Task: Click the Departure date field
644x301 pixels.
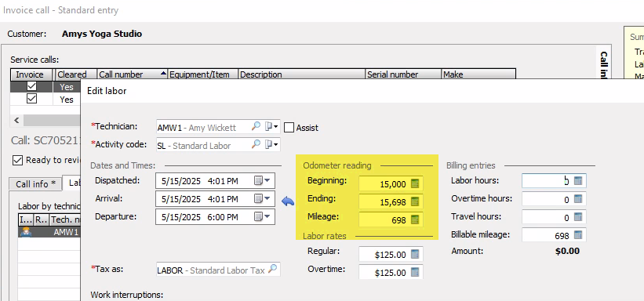Action: pyautogui.click(x=215, y=217)
